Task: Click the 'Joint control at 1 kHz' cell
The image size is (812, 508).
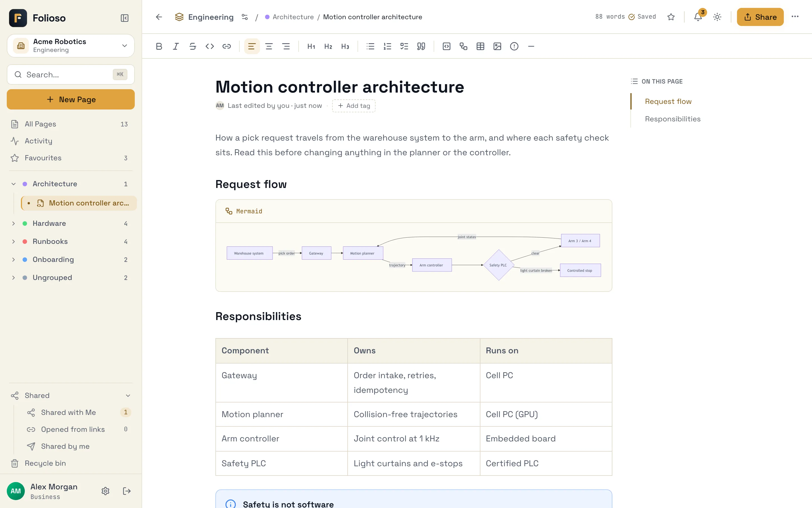Action: click(414, 439)
